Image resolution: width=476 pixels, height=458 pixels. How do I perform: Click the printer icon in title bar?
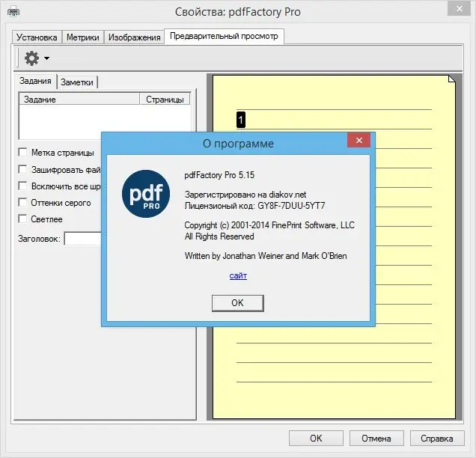coord(13,13)
